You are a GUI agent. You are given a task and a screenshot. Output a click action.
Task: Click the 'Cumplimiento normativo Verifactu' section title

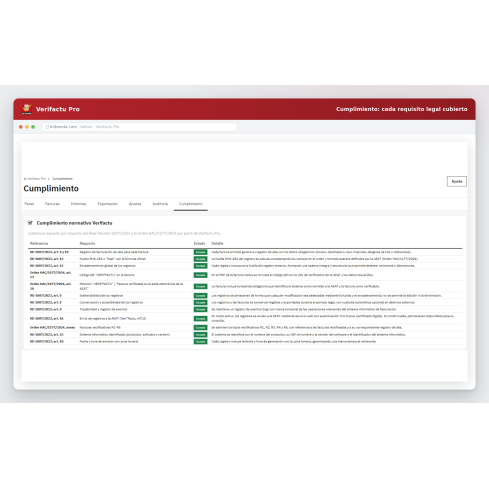click(74, 223)
